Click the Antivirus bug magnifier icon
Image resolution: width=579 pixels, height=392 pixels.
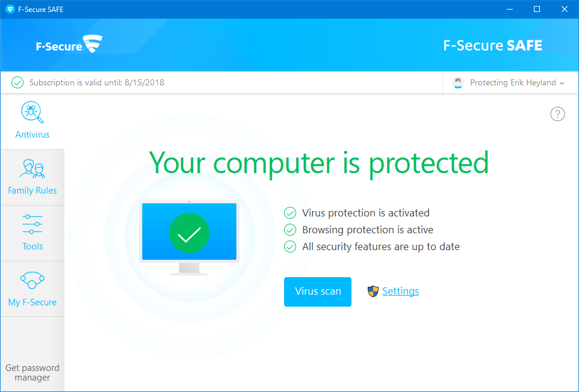(x=33, y=112)
